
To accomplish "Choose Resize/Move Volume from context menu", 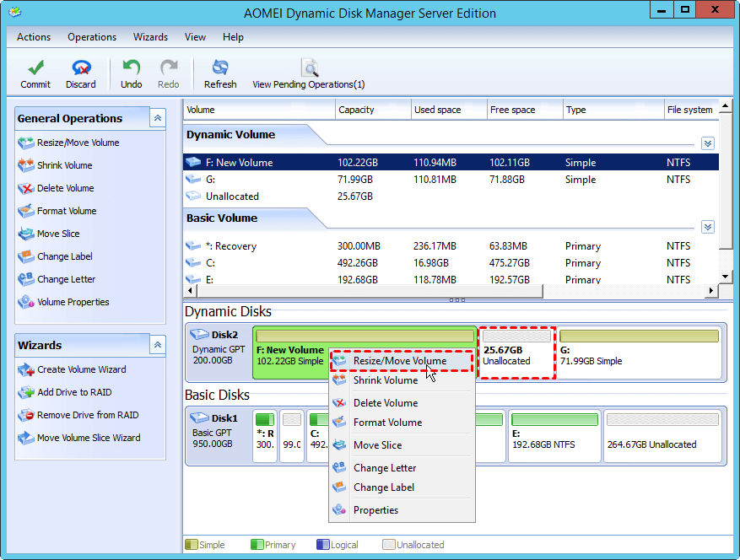I will click(x=402, y=361).
